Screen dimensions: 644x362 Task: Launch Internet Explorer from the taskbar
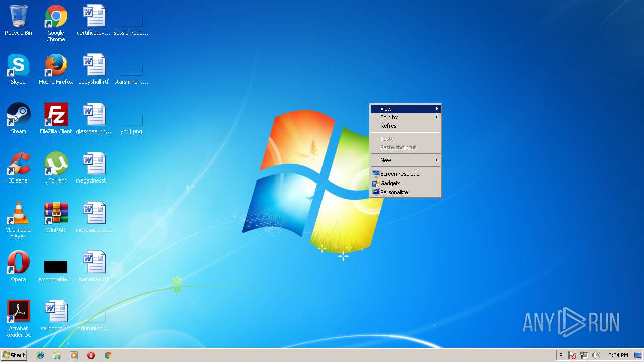(x=40, y=355)
